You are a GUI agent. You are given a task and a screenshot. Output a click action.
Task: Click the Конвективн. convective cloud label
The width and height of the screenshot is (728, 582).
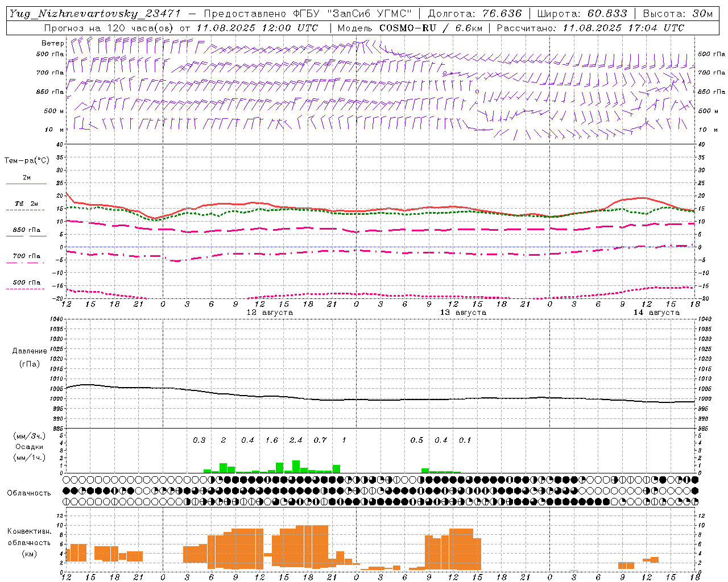coord(29,531)
